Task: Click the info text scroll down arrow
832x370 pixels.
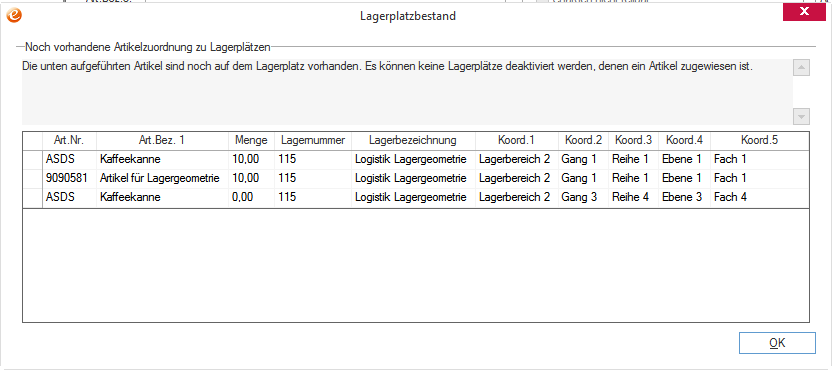Action: [x=801, y=116]
